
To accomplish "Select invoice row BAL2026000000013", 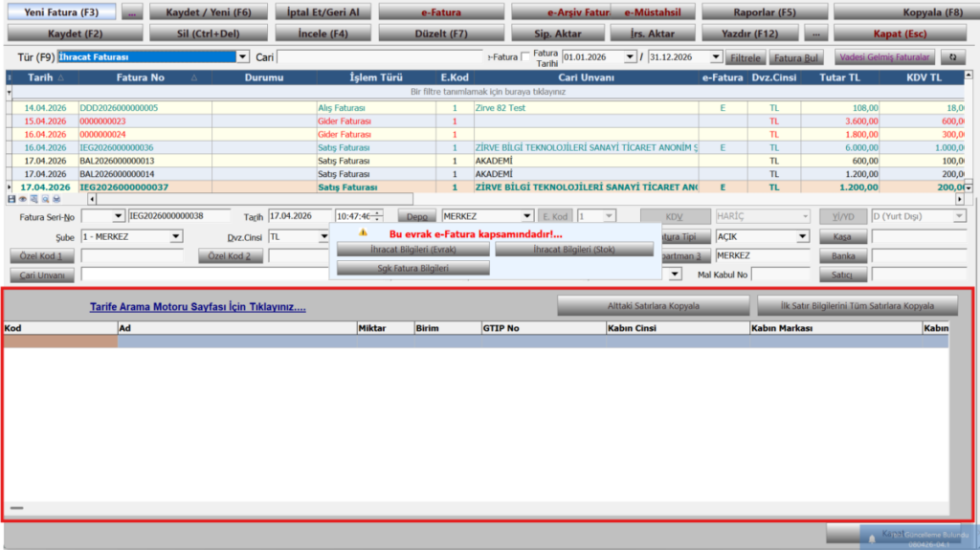I will pyautogui.click(x=487, y=161).
